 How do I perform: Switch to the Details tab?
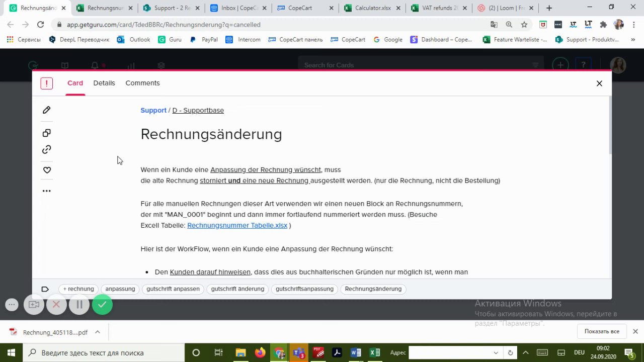[104, 83]
